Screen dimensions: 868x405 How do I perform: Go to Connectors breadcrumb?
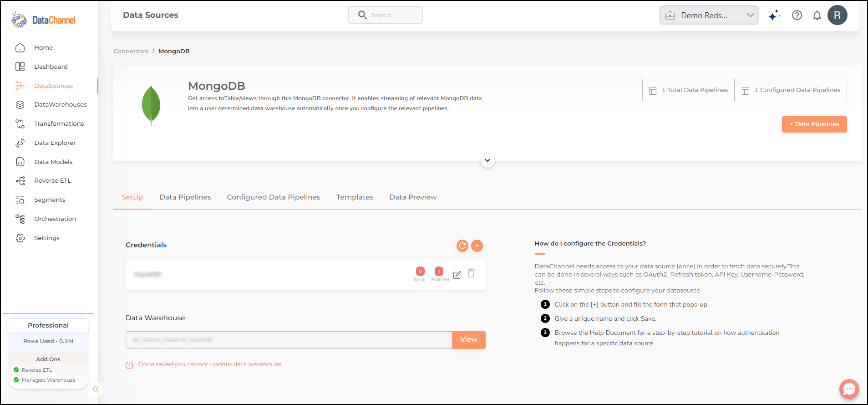pos(131,51)
